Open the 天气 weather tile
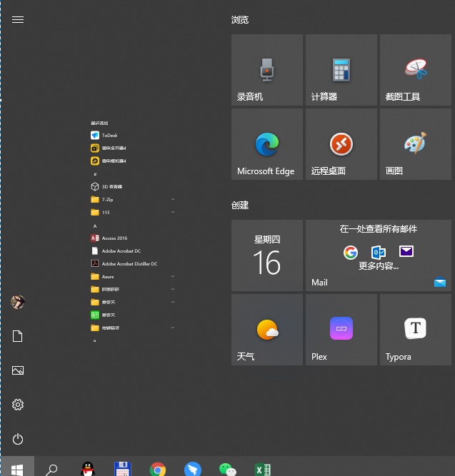 point(267,330)
